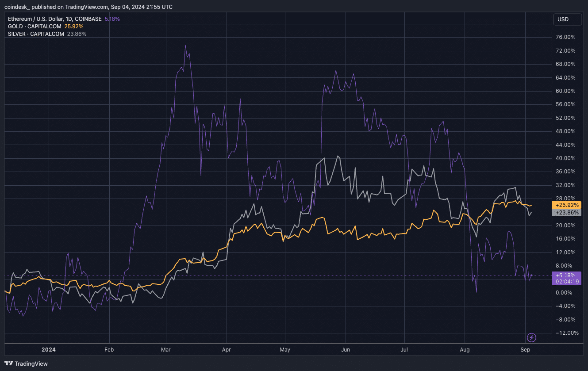The height and width of the screenshot is (371, 588).
Task: Click the gray +23.86% price label
Action: 566,213
